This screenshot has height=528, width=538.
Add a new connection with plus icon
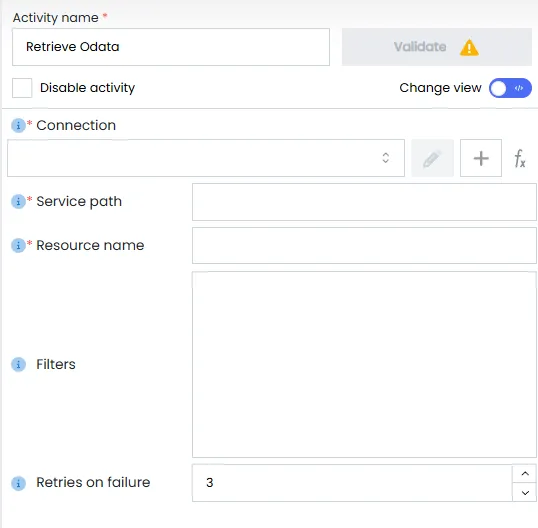pyautogui.click(x=481, y=158)
